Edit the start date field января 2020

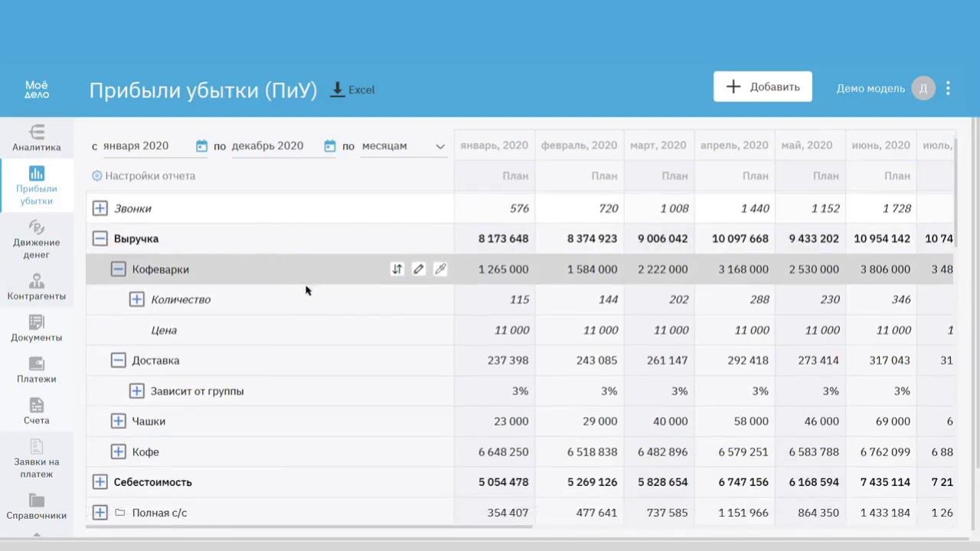click(146, 145)
